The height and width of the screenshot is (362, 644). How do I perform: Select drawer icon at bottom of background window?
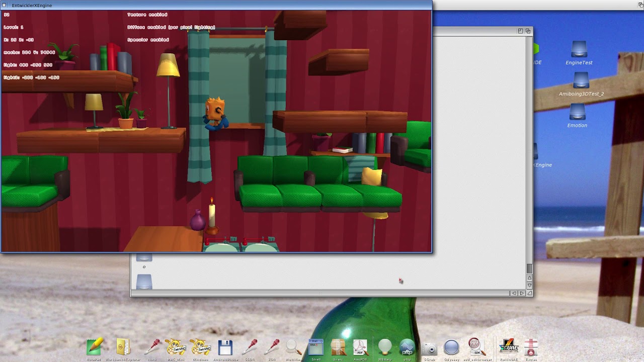click(x=144, y=282)
